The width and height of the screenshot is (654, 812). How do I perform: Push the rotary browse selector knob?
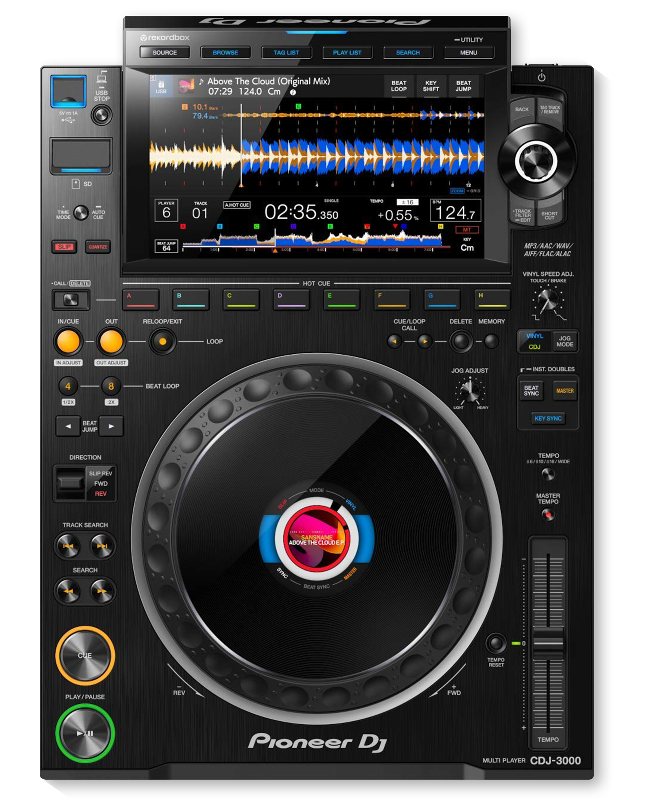coord(536,161)
